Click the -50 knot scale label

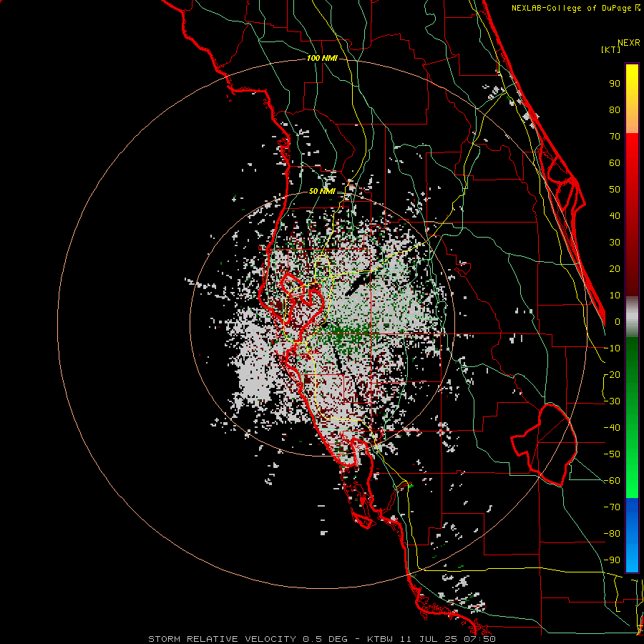click(x=612, y=454)
